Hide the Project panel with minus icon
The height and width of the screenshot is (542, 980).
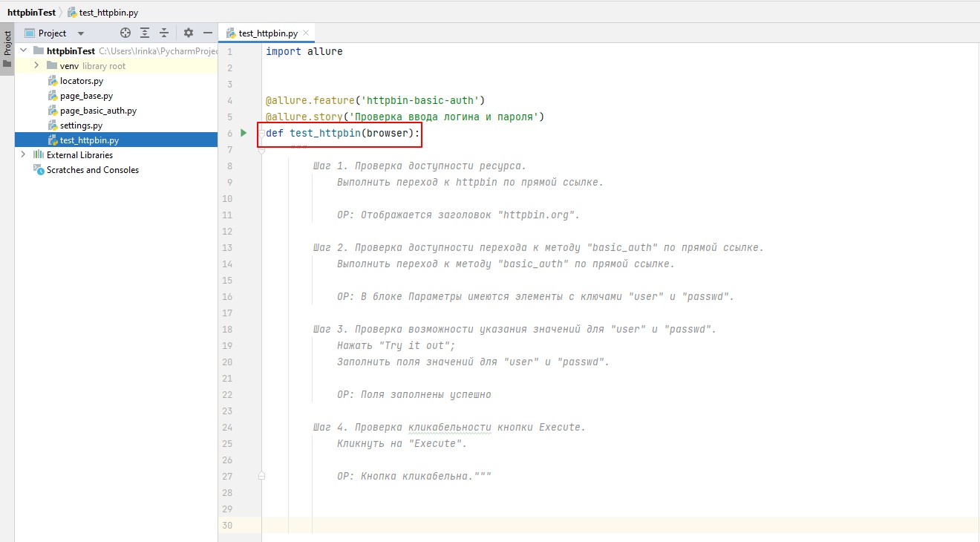[207, 33]
